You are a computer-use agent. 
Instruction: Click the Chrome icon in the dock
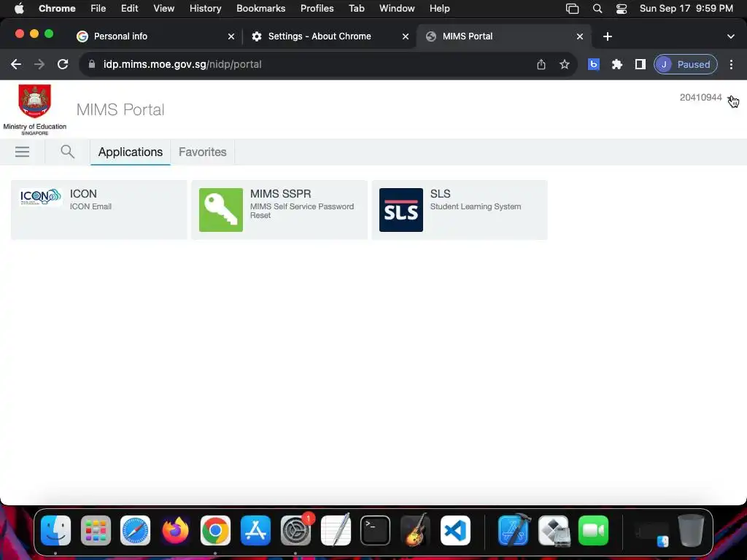click(215, 531)
